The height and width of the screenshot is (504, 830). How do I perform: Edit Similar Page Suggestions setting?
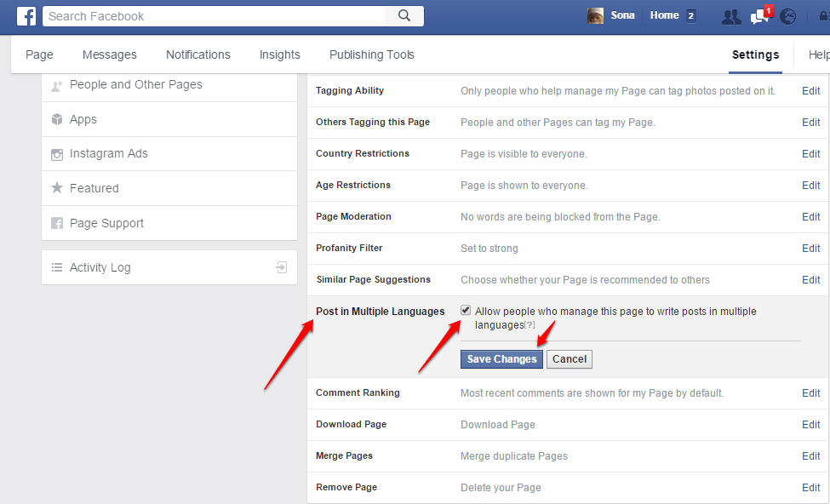pyautogui.click(x=811, y=279)
